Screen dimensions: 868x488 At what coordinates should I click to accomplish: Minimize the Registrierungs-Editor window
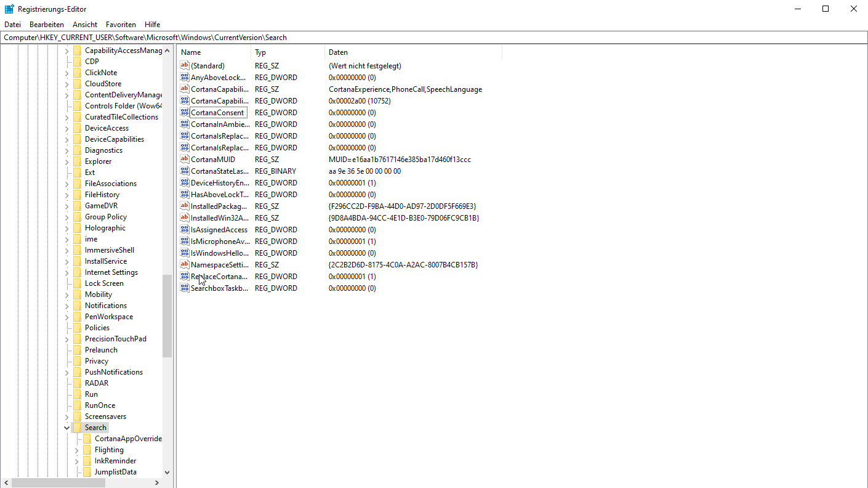(797, 9)
